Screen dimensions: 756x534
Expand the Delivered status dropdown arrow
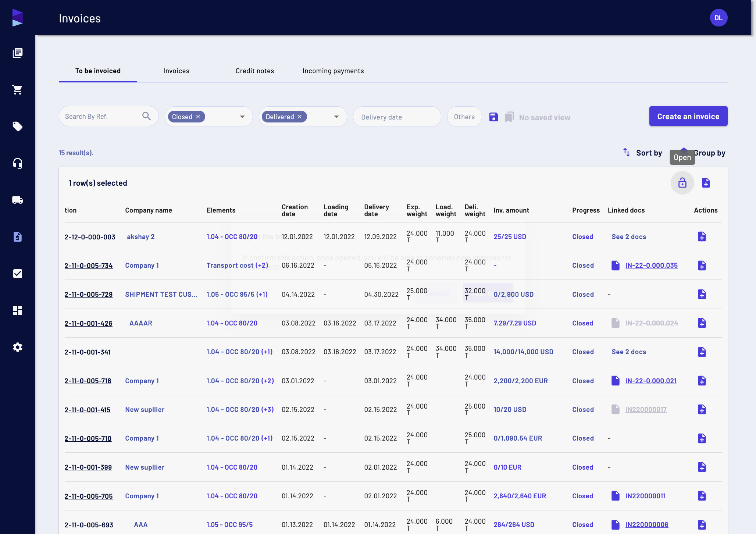pyautogui.click(x=336, y=117)
